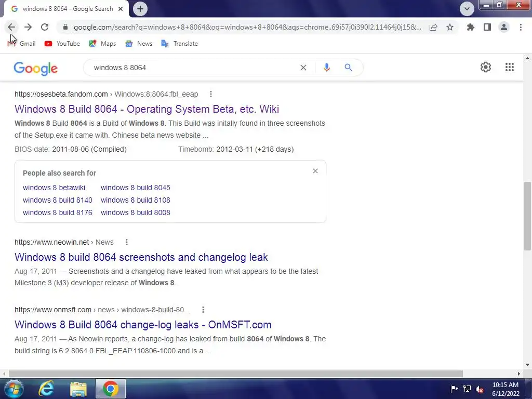
Task: Open Windows Explorer from the taskbar
Action: [x=78, y=389]
